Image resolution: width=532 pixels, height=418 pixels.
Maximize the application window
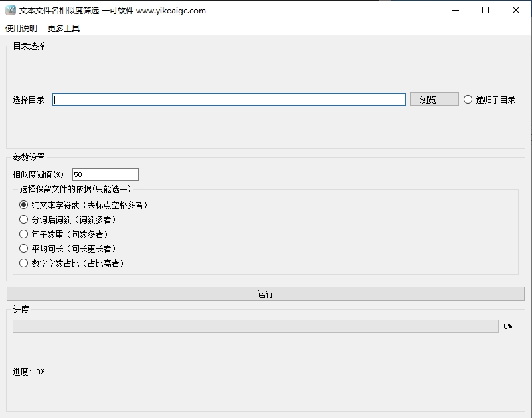(486, 10)
